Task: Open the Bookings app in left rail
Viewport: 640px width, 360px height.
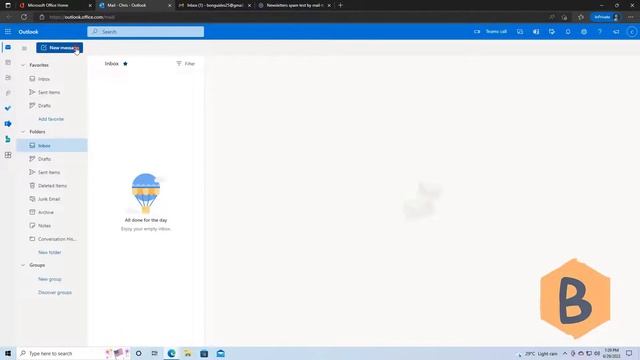Action: click(8, 139)
